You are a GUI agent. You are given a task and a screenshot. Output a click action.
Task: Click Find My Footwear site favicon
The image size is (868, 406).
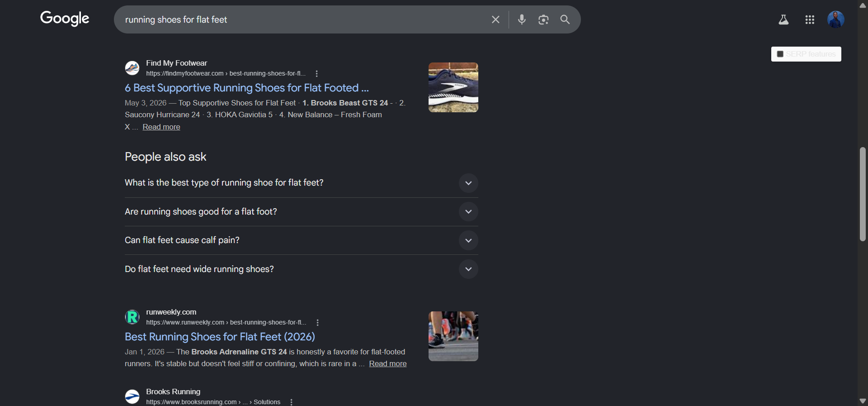tap(132, 68)
